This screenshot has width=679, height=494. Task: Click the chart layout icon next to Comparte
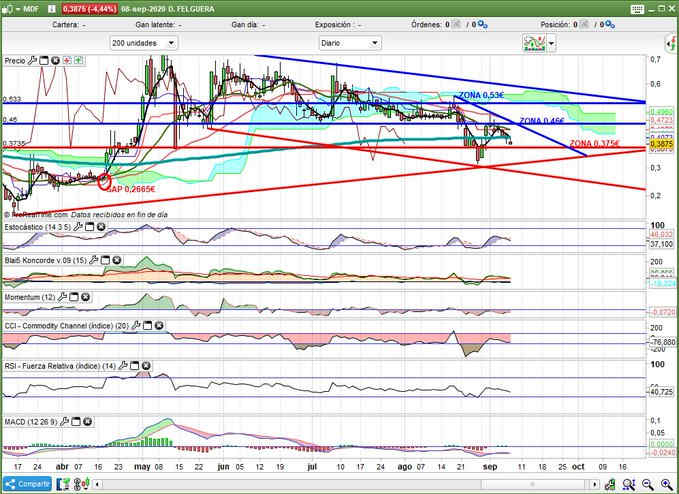pos(64,484)
